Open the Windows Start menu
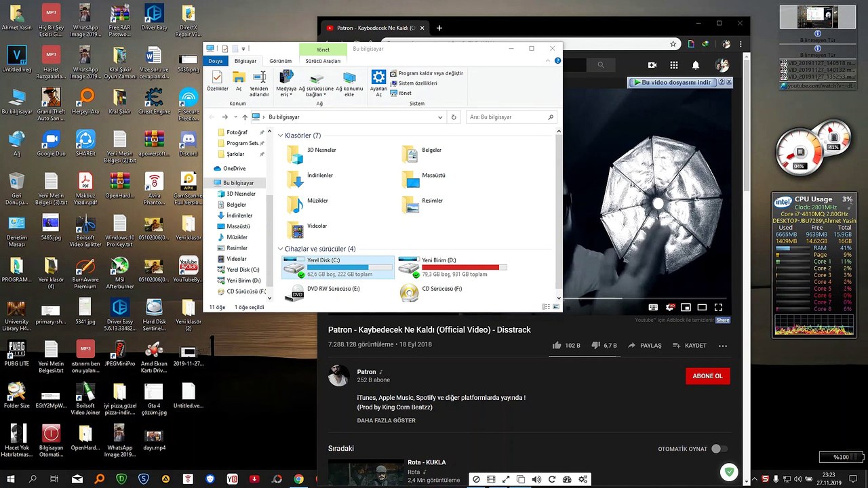 pyautogui.click(x=10, y=479)
